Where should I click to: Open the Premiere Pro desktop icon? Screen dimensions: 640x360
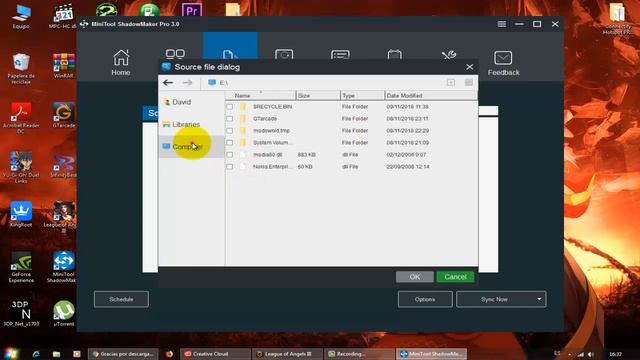(191, 9)
